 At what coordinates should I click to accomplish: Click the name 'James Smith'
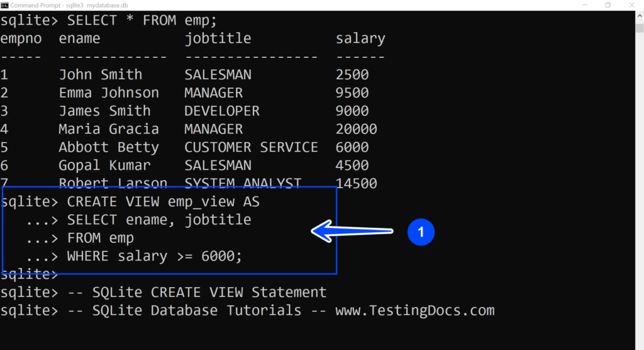pos(105,111)
